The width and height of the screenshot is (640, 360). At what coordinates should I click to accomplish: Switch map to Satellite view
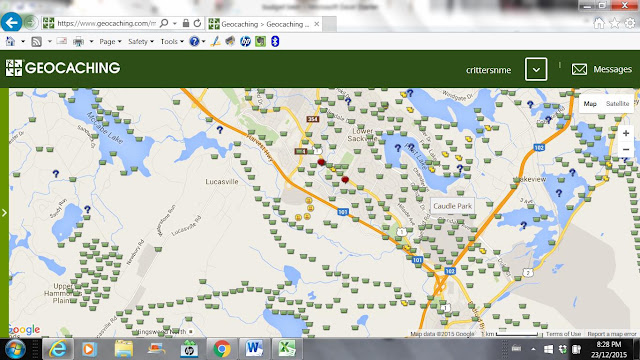tap(617, 104)
